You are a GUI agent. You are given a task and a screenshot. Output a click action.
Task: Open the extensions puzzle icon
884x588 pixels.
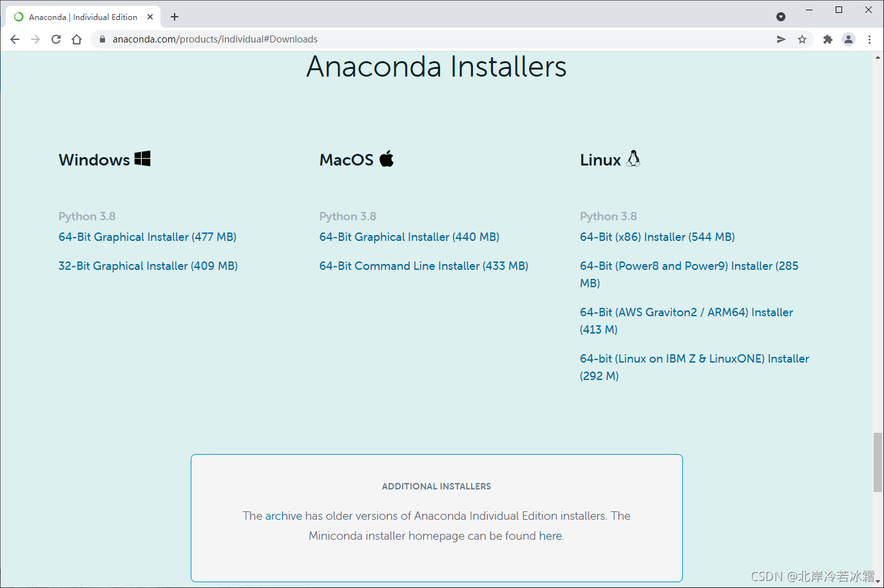tap(828, 39)
